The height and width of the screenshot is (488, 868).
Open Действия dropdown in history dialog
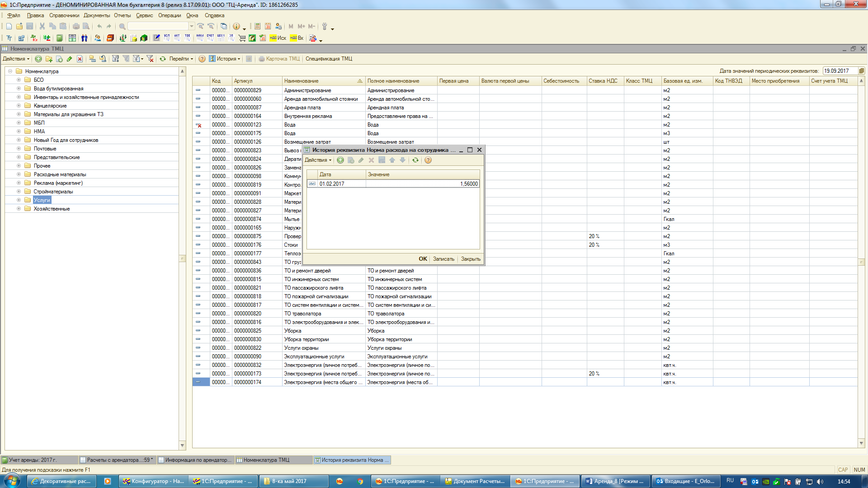(318, 160)
